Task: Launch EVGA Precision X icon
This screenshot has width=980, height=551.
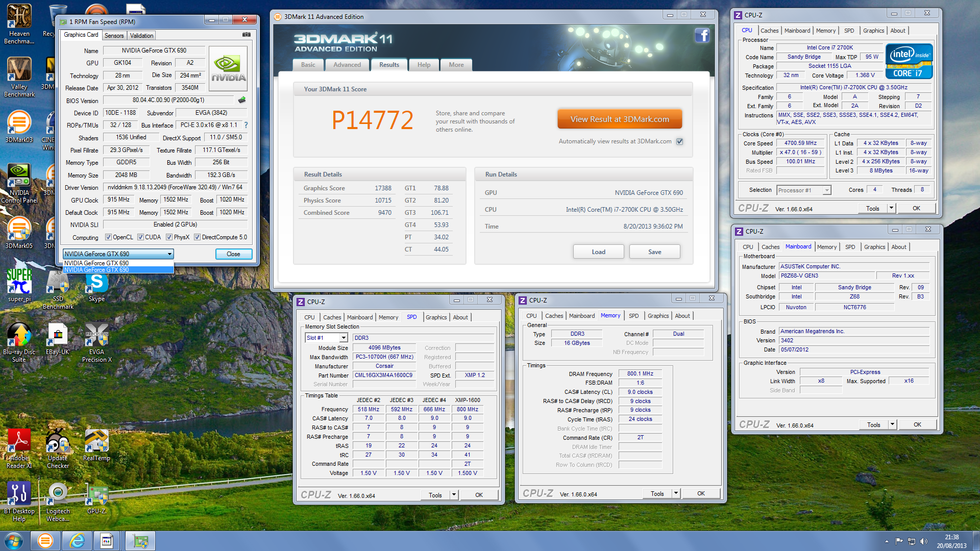Action: tap(96, 343)
